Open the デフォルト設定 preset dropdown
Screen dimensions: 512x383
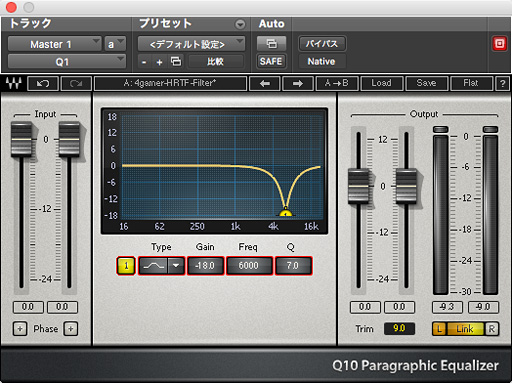click(x=191, y=44)
